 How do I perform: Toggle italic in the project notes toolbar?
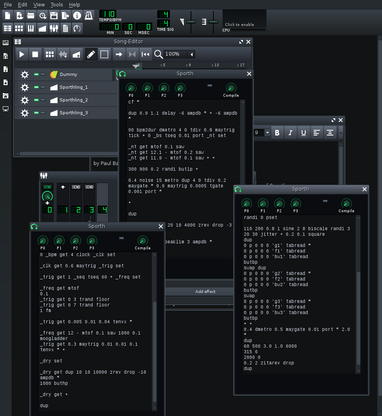click(290, 133)
